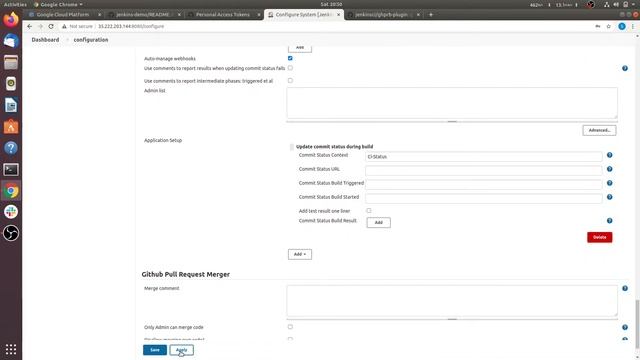Expand Advanced settings below Admin list
Screen dimensions: 640x360
click(x=599, y=130)
